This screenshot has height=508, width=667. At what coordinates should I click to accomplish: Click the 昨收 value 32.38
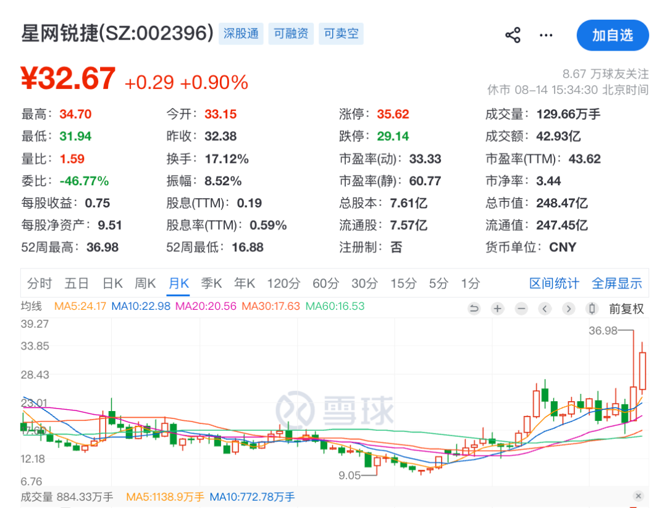(x=220, y=136)
